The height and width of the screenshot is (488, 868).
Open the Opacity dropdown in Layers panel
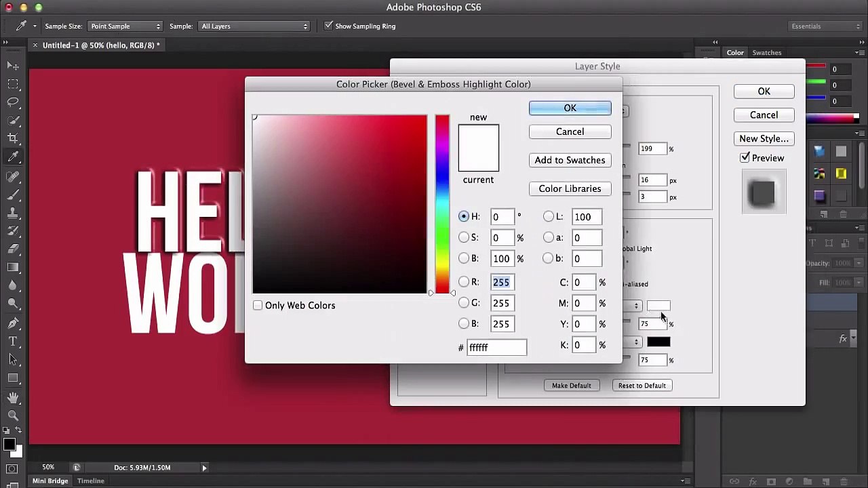[859, 263]
